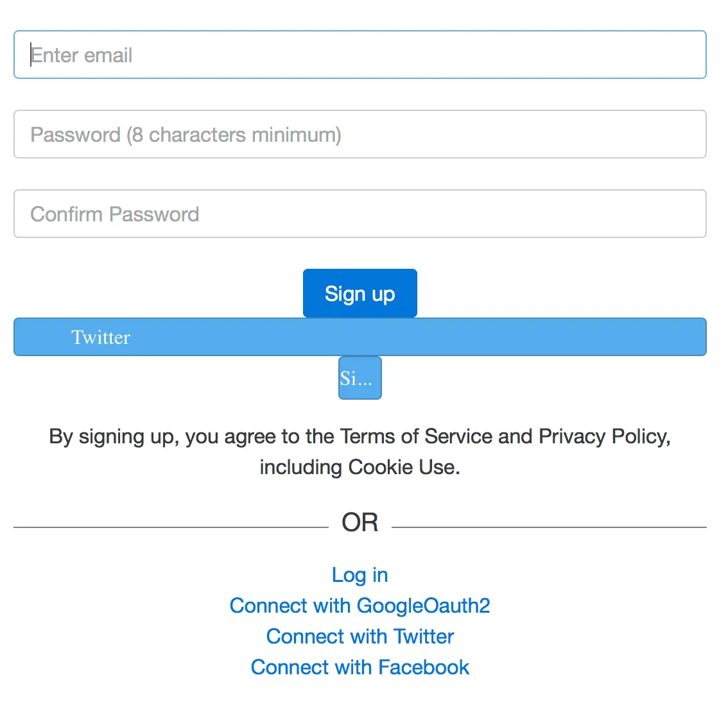Click the divider line right of OR
728x707 pixels.
pos(549,527)
